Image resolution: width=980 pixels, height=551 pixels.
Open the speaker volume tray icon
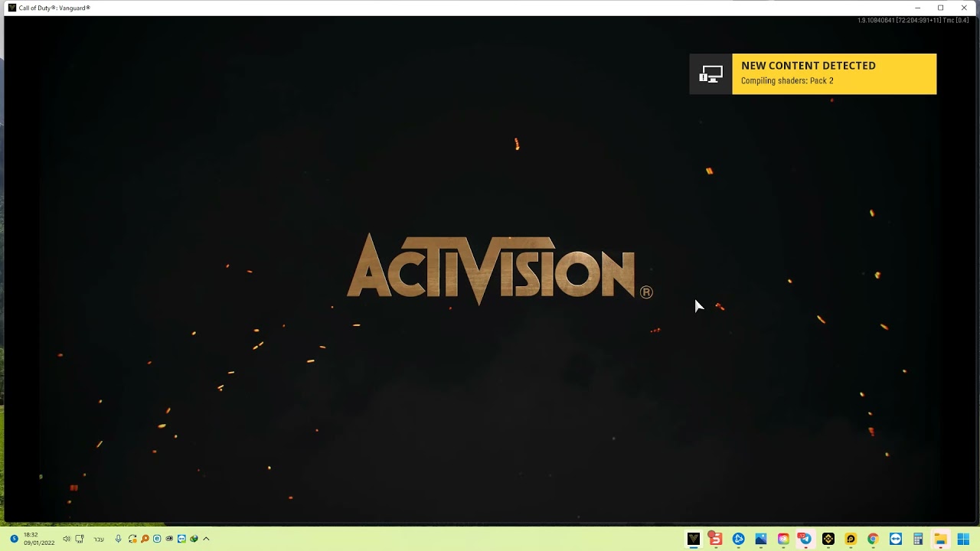point(67,539)
